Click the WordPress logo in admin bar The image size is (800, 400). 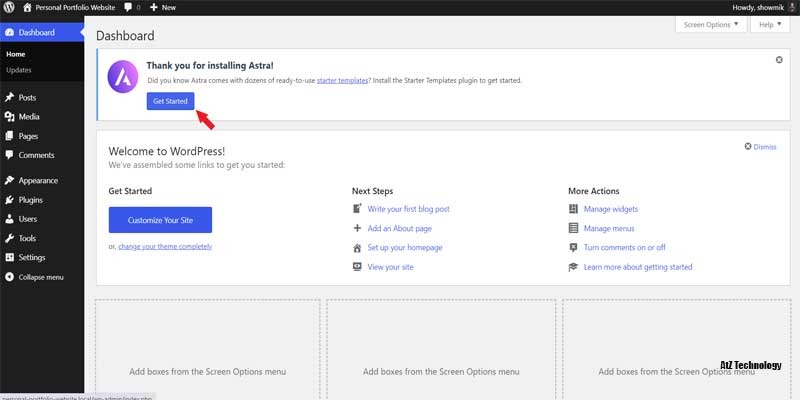tap(10, 7)
